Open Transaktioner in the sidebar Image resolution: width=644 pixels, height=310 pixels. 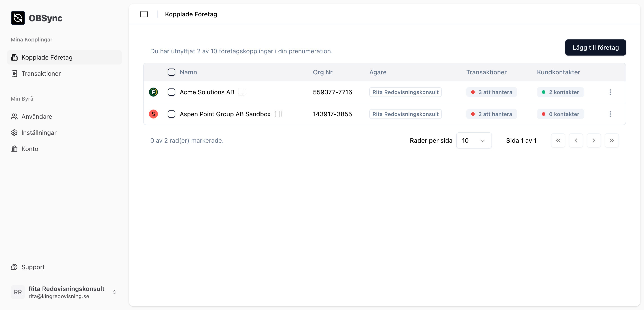(x=41, y=73)
